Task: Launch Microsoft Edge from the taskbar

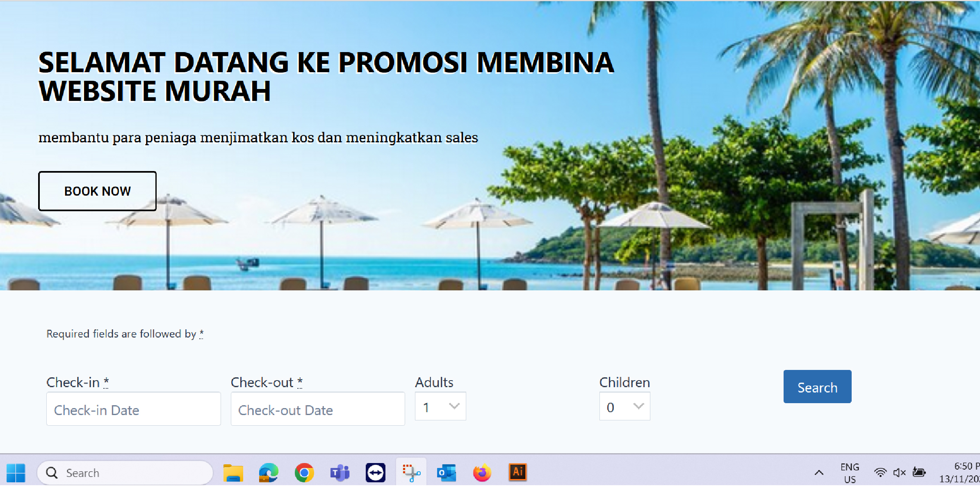Action: pyautogui.click(x=269, y=473)
